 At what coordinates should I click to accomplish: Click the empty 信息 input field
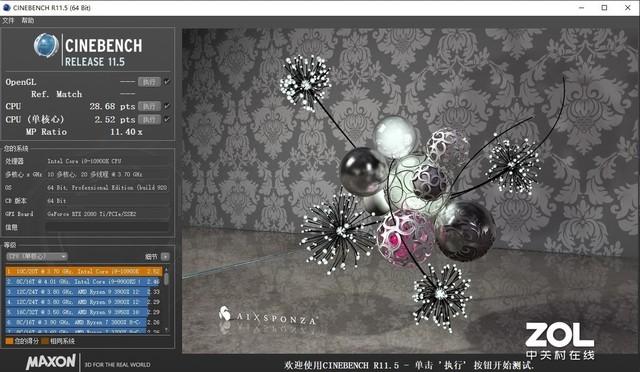(107, 227)
